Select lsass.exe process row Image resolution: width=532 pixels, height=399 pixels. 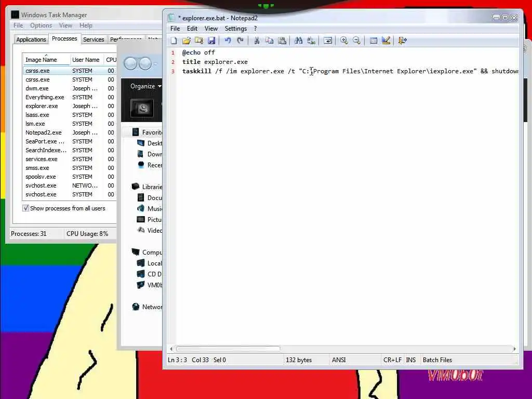[x=70, y=115]
